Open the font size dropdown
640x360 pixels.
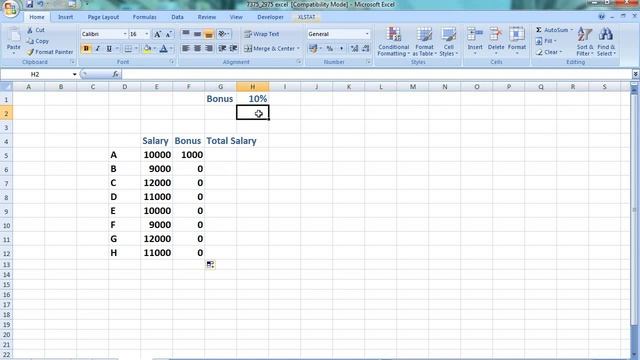[147, 34]
